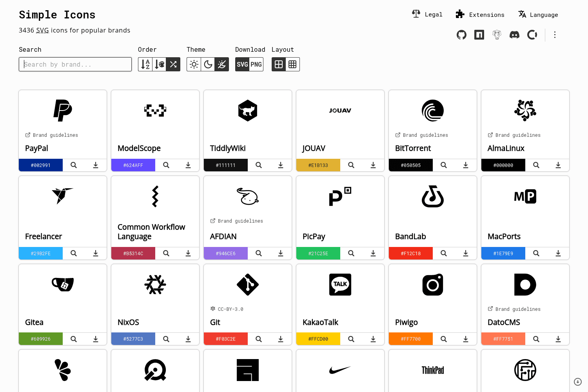Viewport: 588px width, 392px height.
Task: Open the Discord server icon
Action: [x=515, y=35]
